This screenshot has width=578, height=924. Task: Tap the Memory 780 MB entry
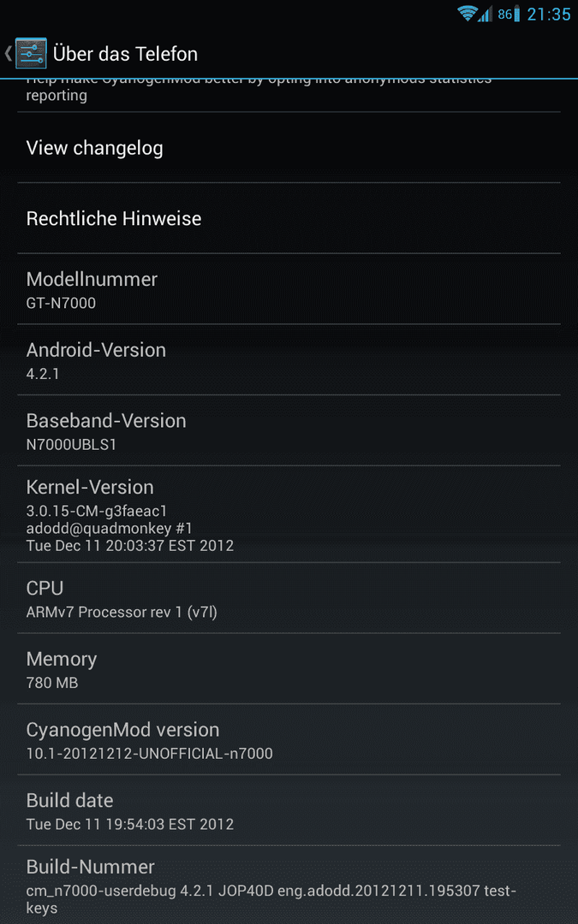pyautogui.click(x=289, y=668)
